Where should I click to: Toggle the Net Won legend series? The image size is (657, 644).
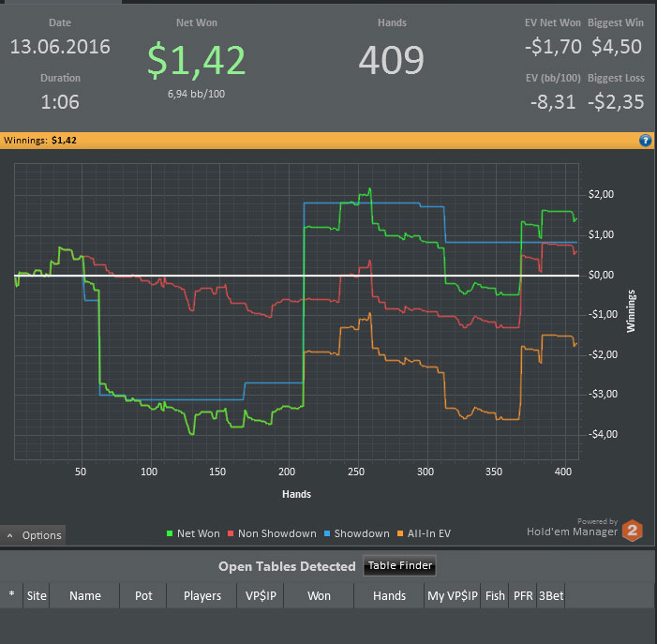click(193, 533)
